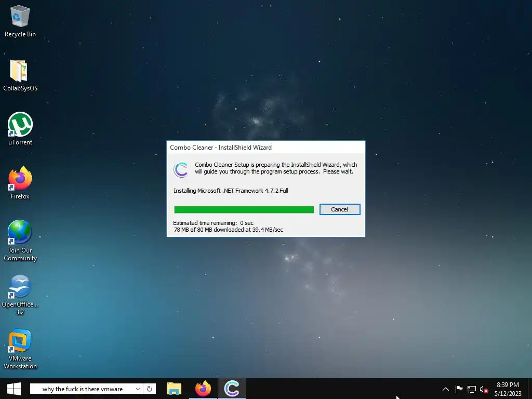The width and height of the screenshot is (532, 399).
Task: Open the clock showing 8:39 PM
Action: (x=508, y=389)
